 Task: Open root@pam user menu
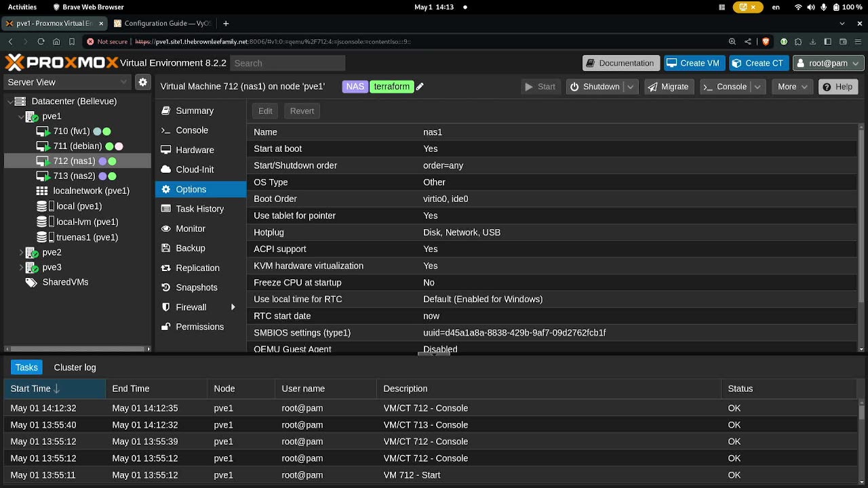coord(827,63)
